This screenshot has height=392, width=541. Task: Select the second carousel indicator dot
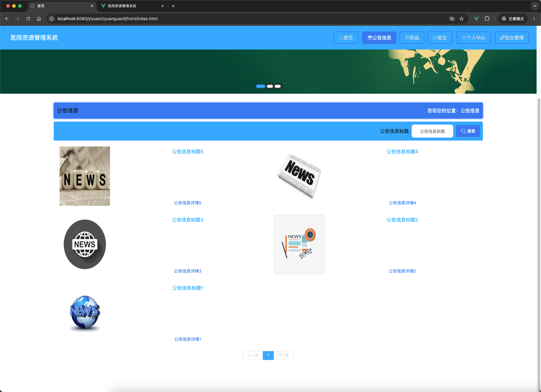(270, 86)
